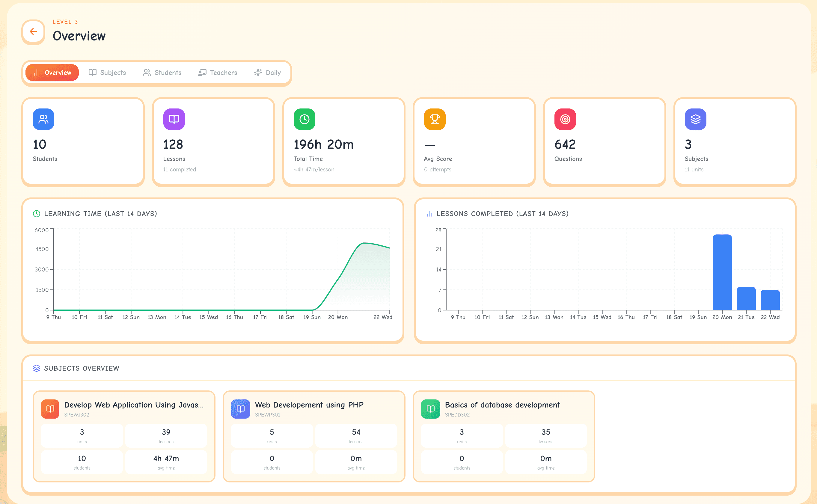Click the 54 lessons stat

(x=356, y=436)
